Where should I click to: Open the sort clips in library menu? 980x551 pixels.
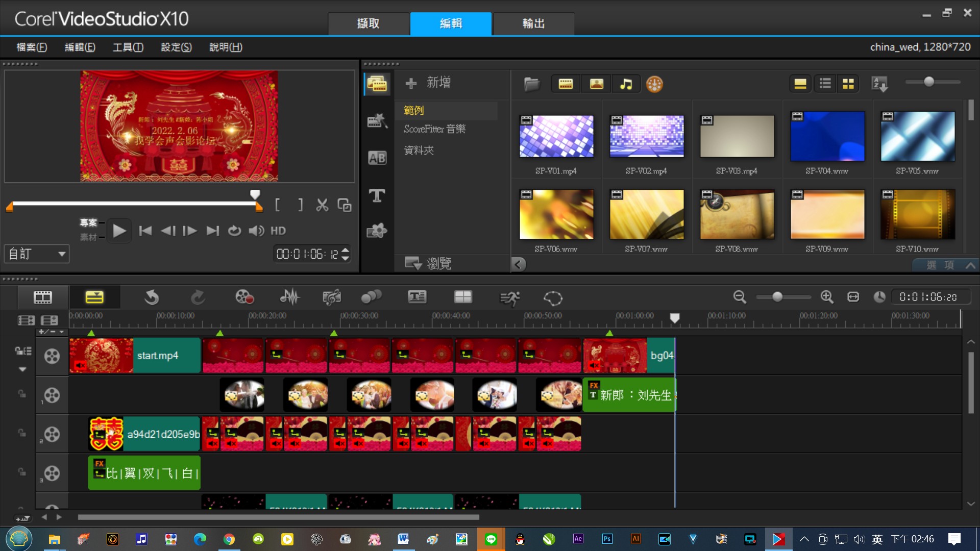coord(880,84)
